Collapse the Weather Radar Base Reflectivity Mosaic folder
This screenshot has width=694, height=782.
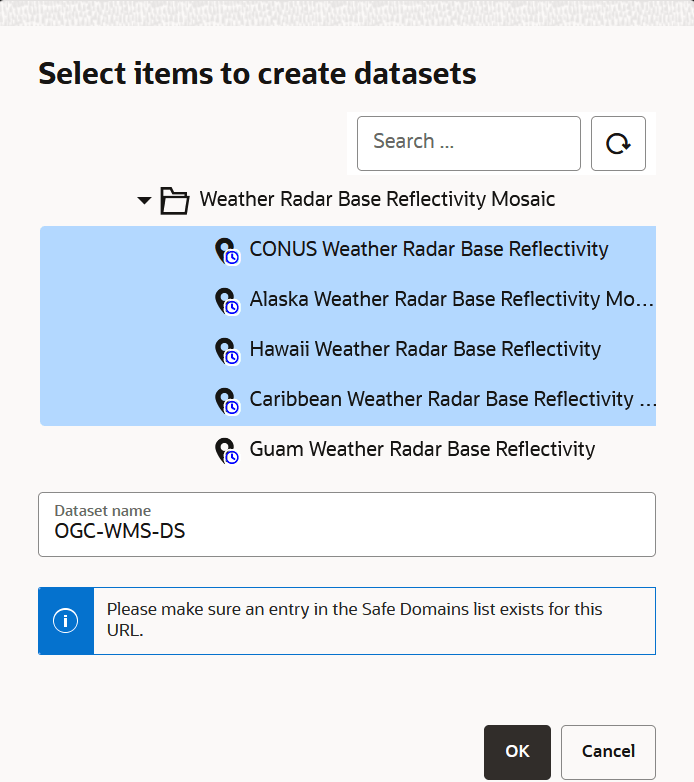pyautogui.click(x=144, y=201)
